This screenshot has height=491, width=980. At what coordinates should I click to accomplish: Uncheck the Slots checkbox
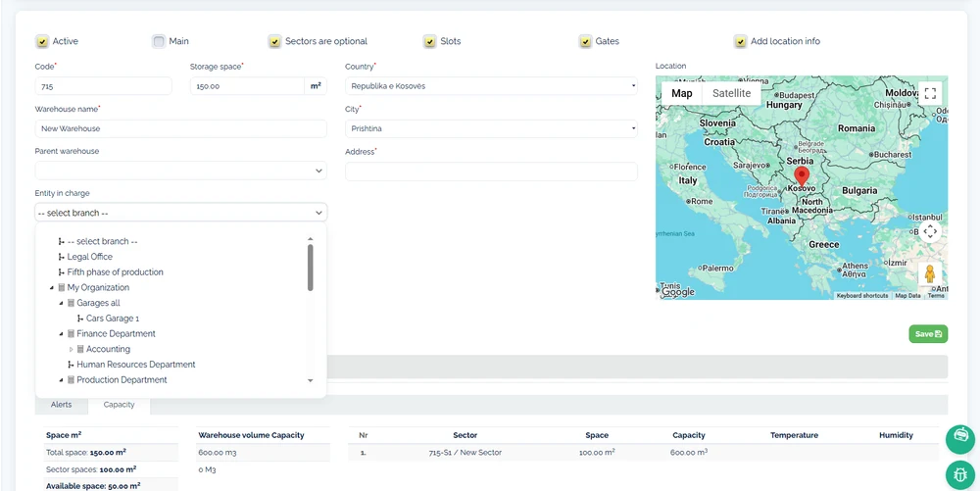click(x=429, y=42)
